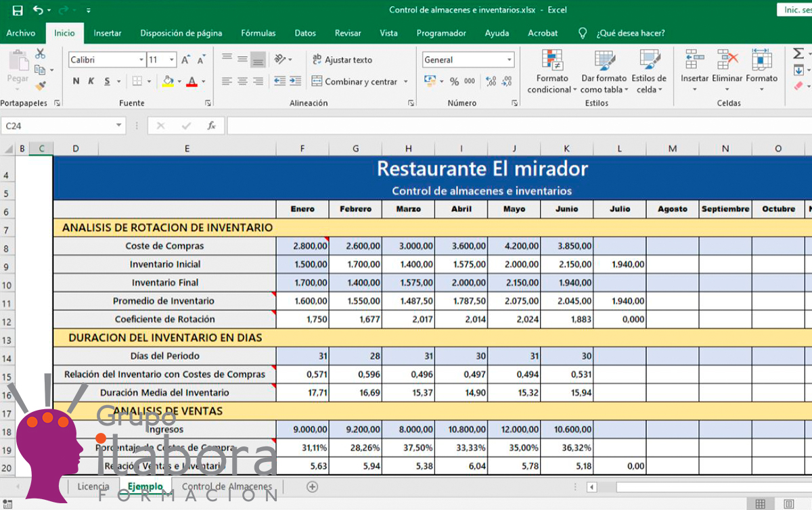The width and height of the screenshot is (812, 510).
Task: Click the Format Painter brush icon
Action: (40, 86)
